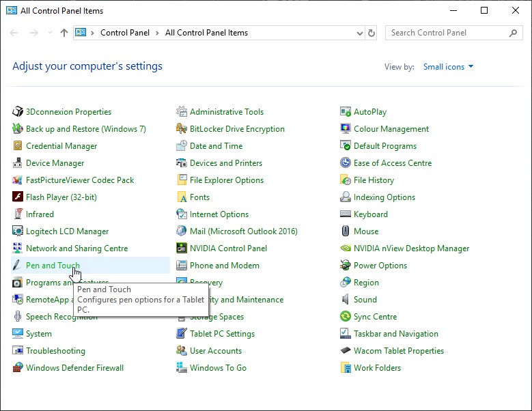Screen dimensions: 532x411
Task: Click the NVIDIA Control Panel icon
Action: click(x=182, y=249)
